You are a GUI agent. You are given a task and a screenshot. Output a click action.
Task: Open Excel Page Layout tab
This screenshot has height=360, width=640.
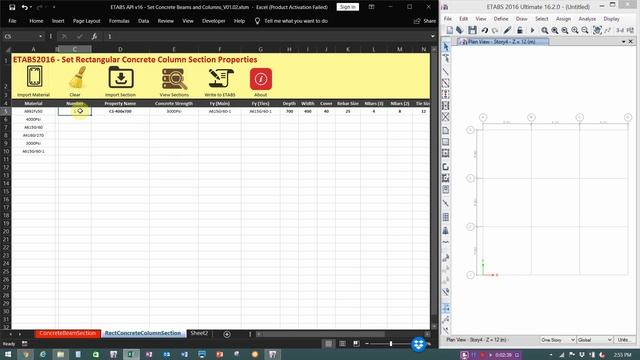point(87,21)
